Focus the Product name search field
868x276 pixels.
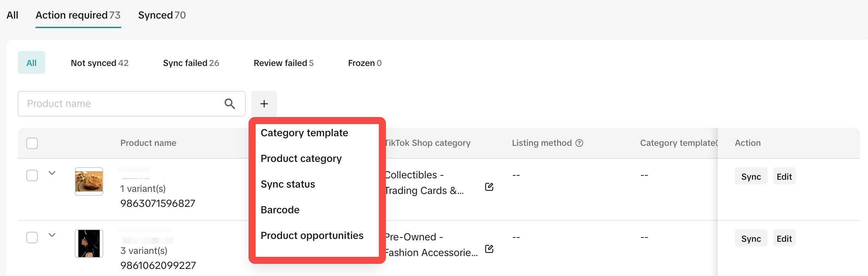(121, 104)
